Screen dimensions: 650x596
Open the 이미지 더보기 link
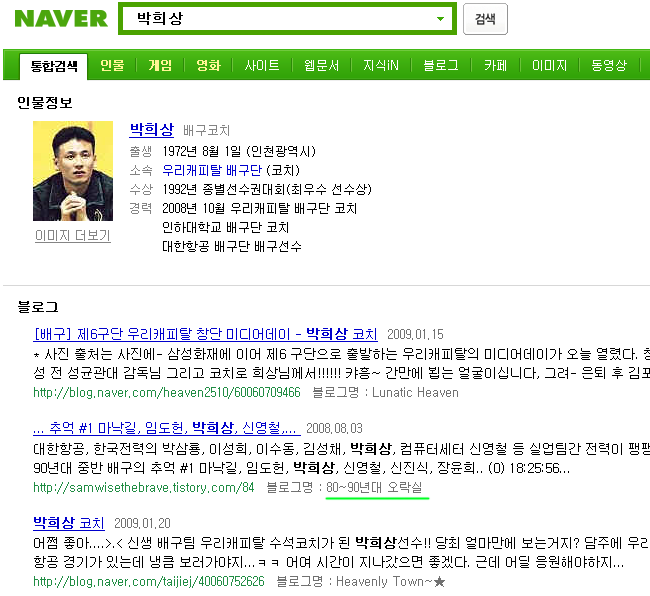click(x=73, y=235)
